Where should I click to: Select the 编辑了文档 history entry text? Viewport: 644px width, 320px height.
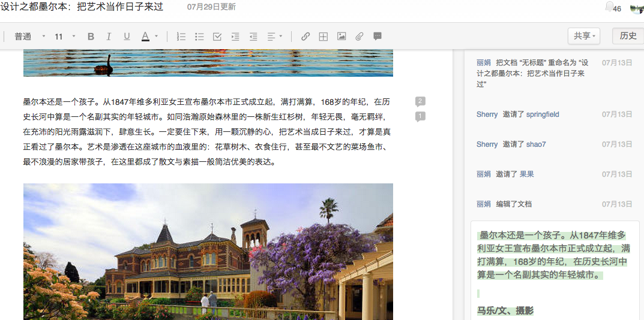pos(514,204)
